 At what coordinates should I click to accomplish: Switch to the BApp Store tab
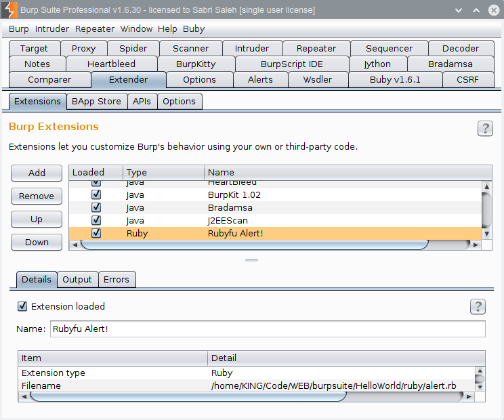coord(96,102)
